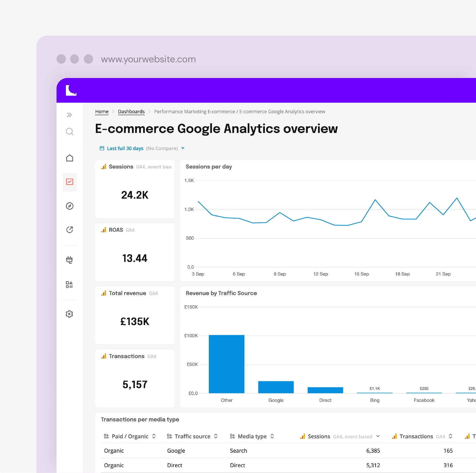This screenshot has width=476, height=473.
Task: Sort by Transactions column arrows
Action: click(451, 436)
